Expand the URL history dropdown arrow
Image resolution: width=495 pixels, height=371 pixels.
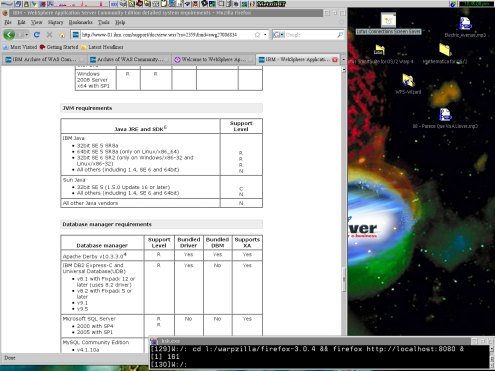click(265, 35)
